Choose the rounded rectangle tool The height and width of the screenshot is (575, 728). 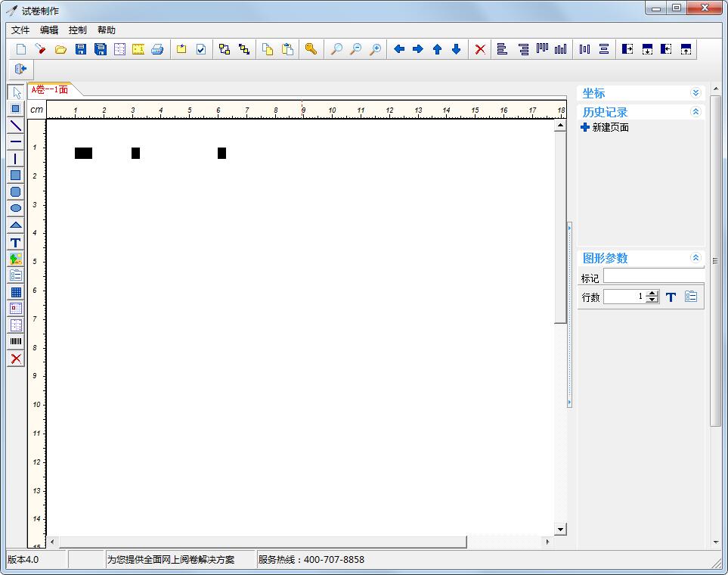[15, 191]
